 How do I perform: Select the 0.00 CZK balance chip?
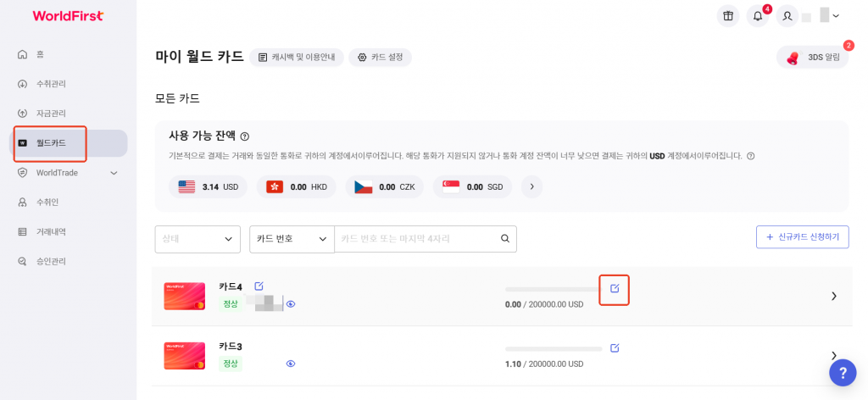[385, 187]
